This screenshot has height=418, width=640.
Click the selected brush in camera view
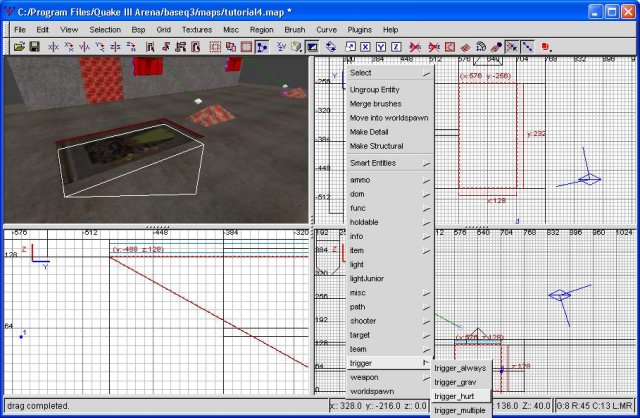pyautogui.click(x=131, y=163)
